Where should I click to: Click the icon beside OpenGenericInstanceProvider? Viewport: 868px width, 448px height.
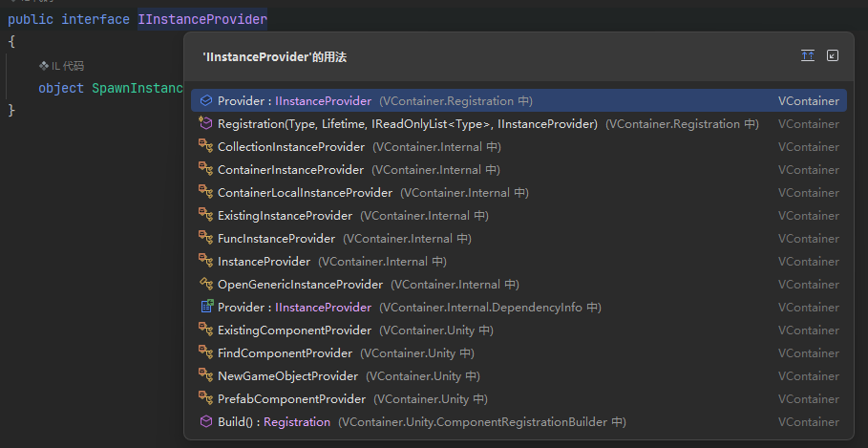(204, 284)
